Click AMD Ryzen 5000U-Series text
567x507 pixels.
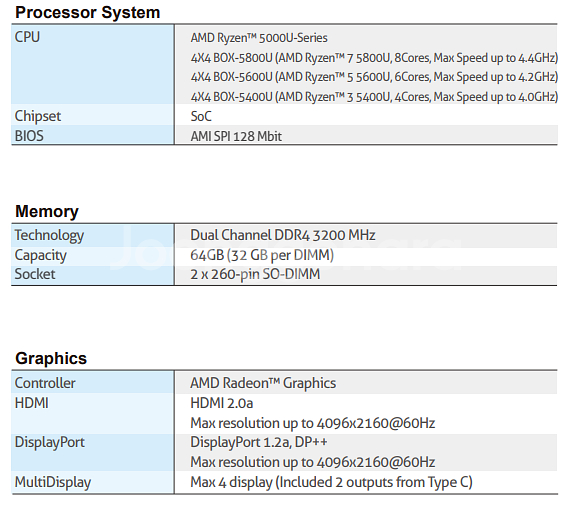point(259,38)
